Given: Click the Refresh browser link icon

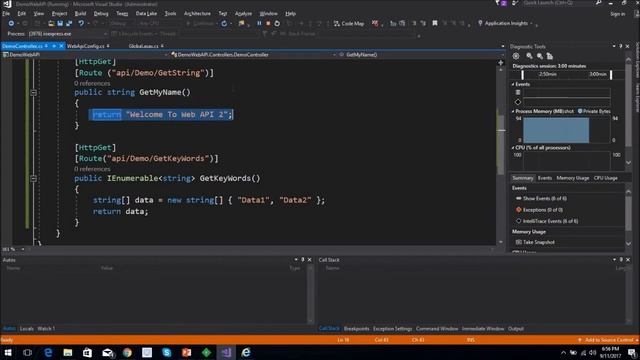Looking at the screenshot, I should pyautogui.click(x=224, y=23).
